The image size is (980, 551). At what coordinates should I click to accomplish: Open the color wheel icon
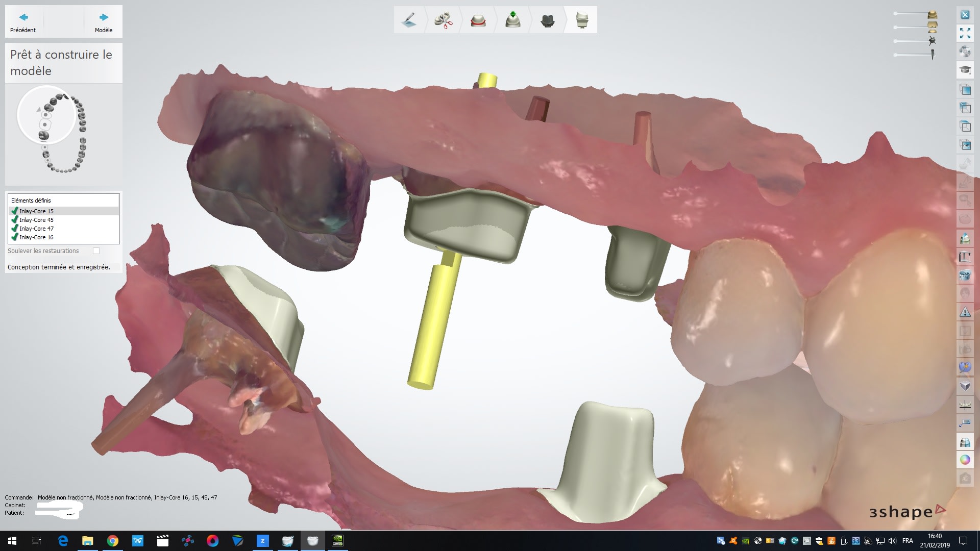click(965, 460)
